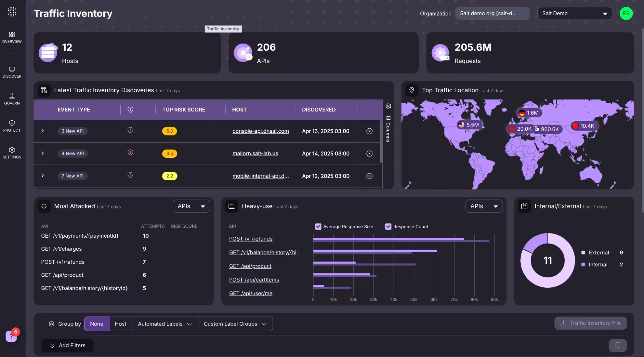Click the Add Filters button
The image size is (644, 357).
[x=67, y=345]
